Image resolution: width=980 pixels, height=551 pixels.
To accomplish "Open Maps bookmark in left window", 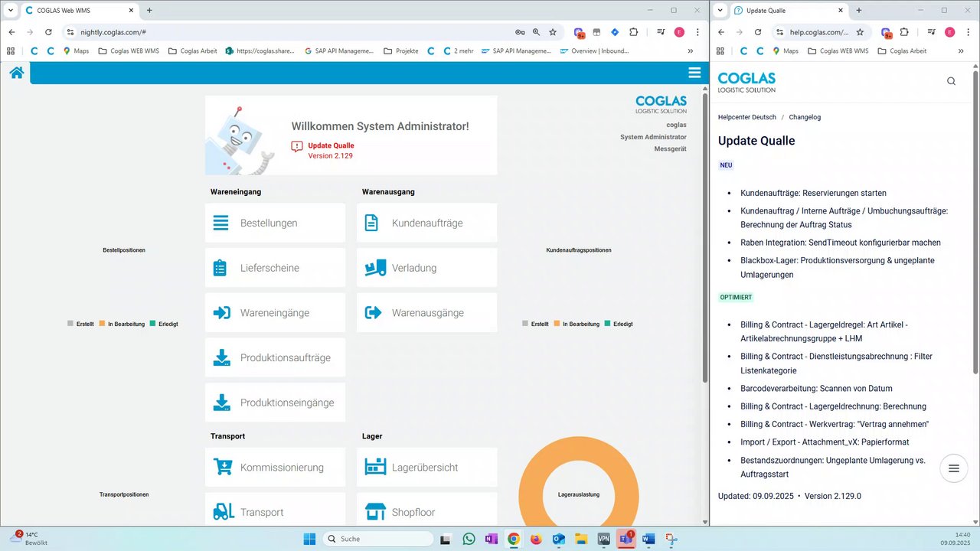I will tap(76, 51).
